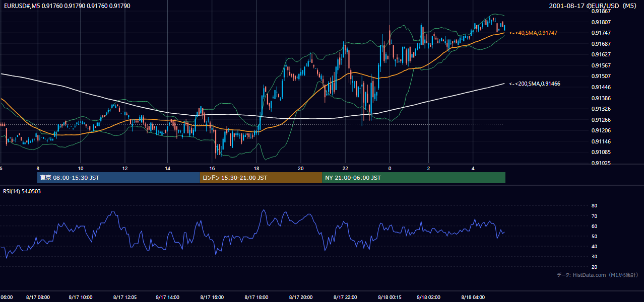The image size is (644, 302).
Task: Click hour axis label 4 under chart
Action: pos(473,168)
